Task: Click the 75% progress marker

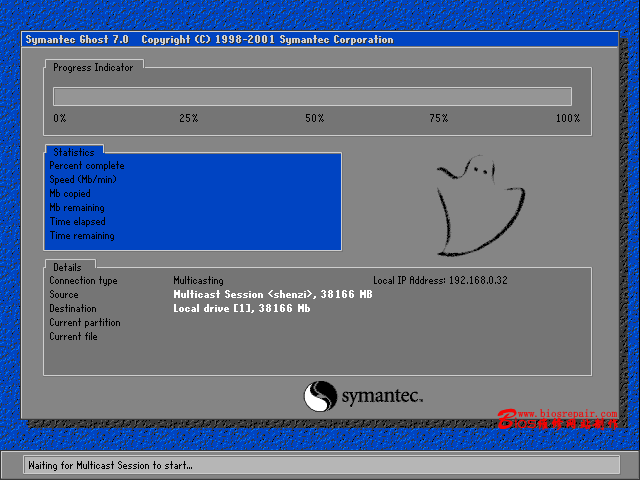Action: (439, 118)
